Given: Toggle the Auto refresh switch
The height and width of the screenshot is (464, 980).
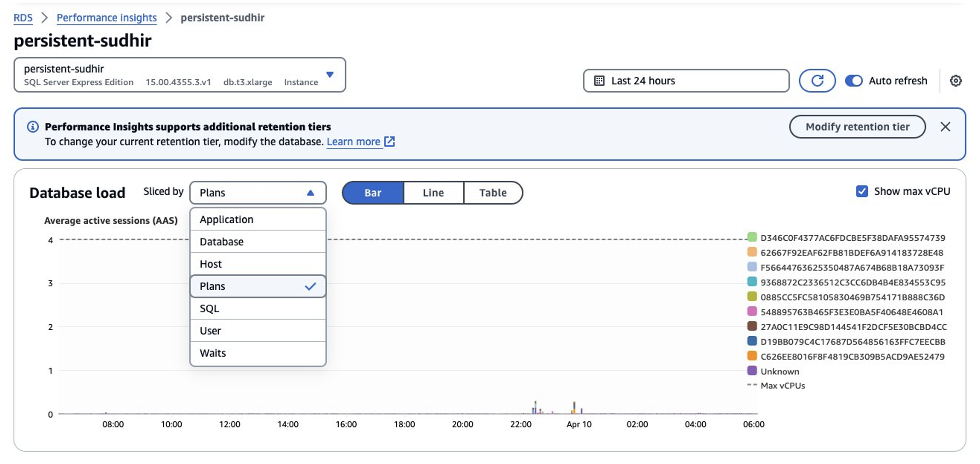Looking at the screenshot, I should (x=854, y=81).
